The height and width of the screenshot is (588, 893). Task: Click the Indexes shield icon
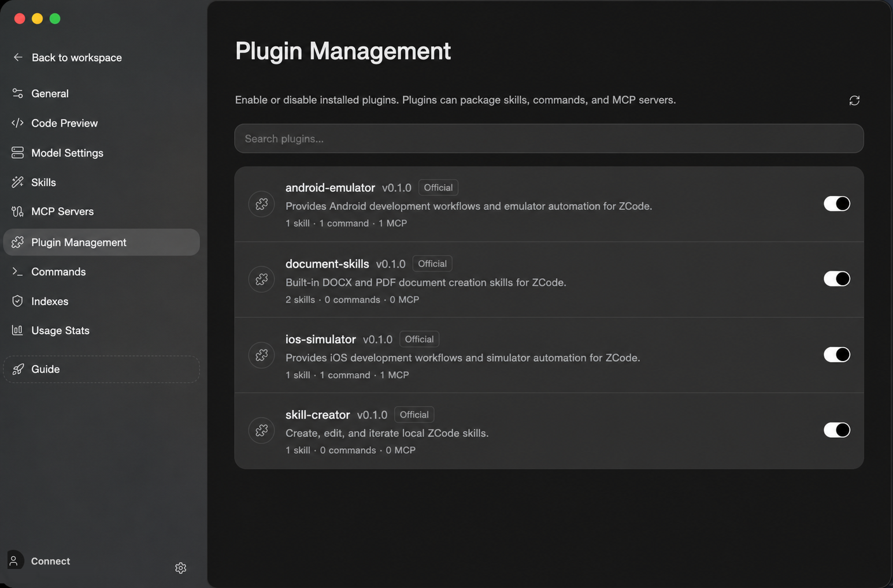point(18,301)
